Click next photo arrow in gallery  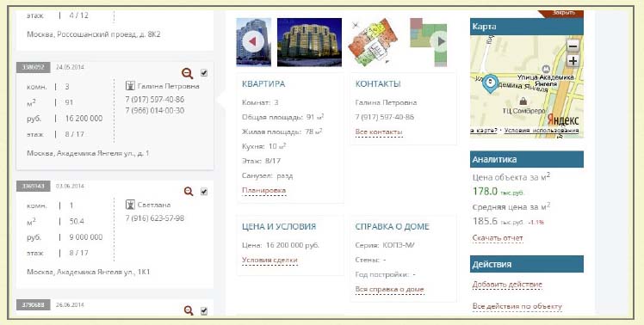coord(441,41)
